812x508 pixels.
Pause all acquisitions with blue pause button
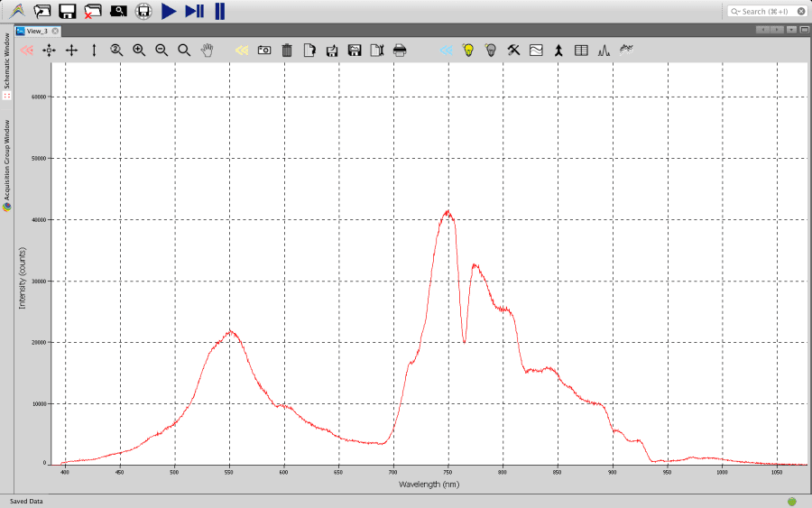pyautogui.click(x=219, y=11)
